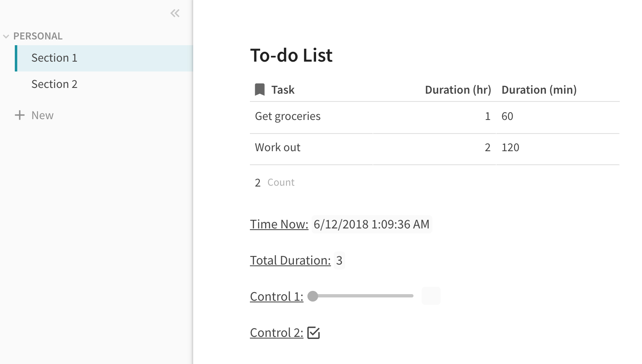Select the 120 minutes cell

tap(510, 147)
